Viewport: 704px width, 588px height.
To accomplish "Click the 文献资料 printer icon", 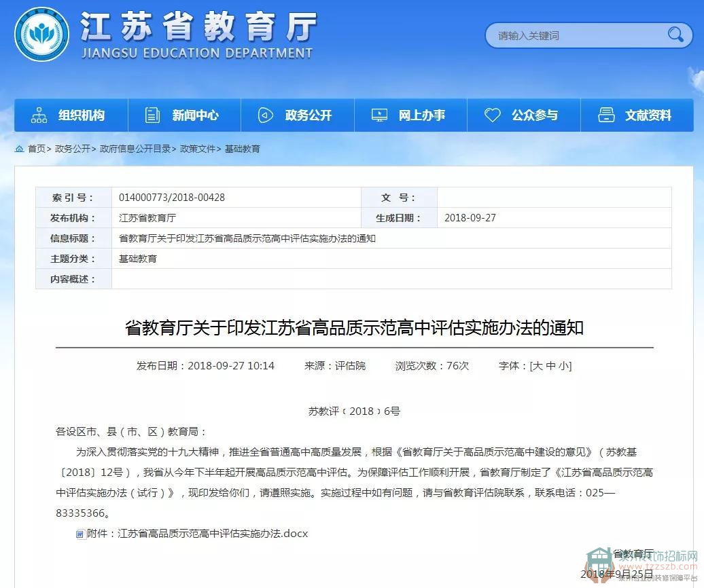I will click(x=605, y=115).
